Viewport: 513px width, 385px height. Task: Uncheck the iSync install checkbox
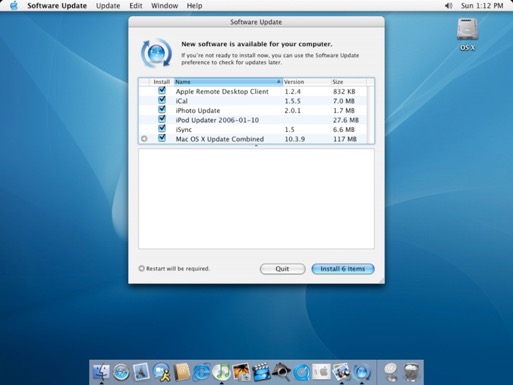coord(162,128)
